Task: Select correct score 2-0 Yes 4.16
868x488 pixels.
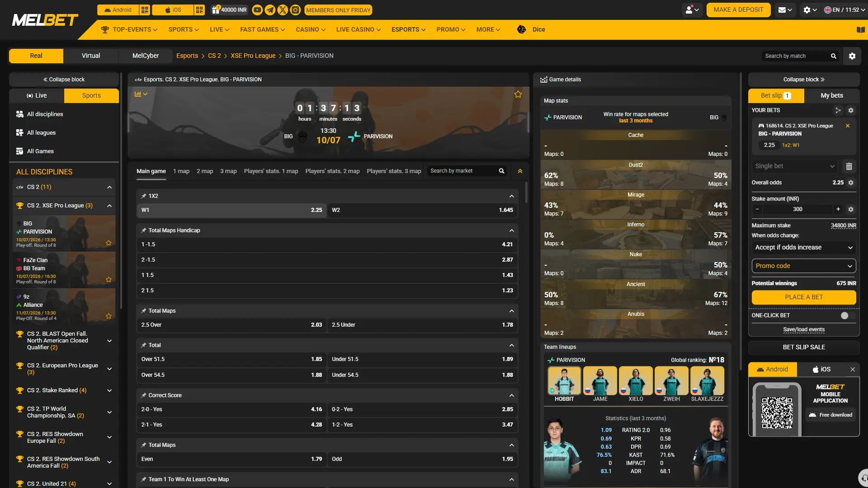Action: point(231,409)
